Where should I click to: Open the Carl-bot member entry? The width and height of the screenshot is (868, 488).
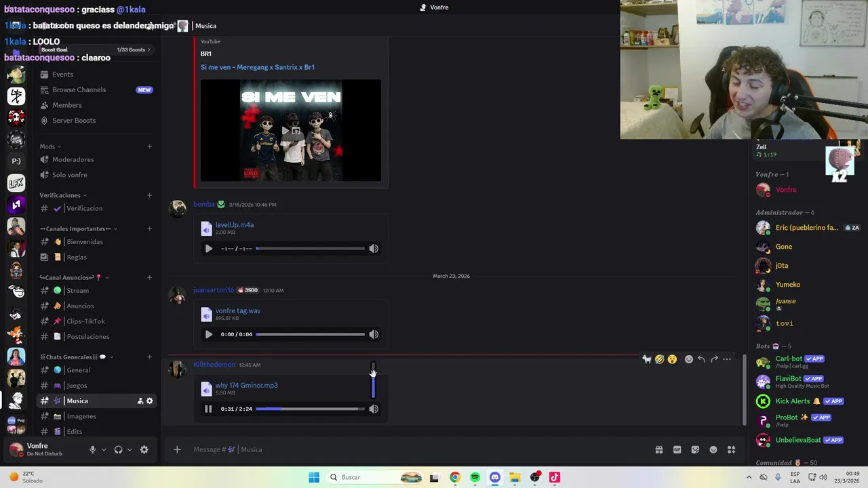point(808,362)
